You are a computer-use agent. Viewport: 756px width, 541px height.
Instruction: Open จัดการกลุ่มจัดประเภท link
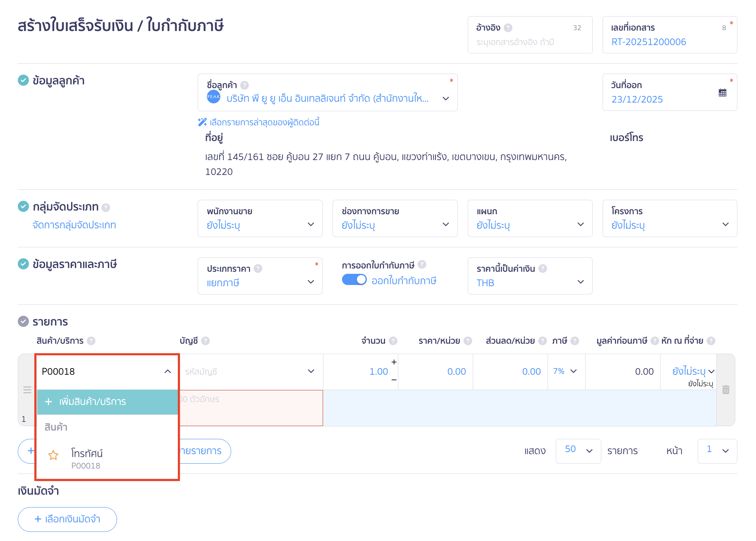[x=74, y=225]
